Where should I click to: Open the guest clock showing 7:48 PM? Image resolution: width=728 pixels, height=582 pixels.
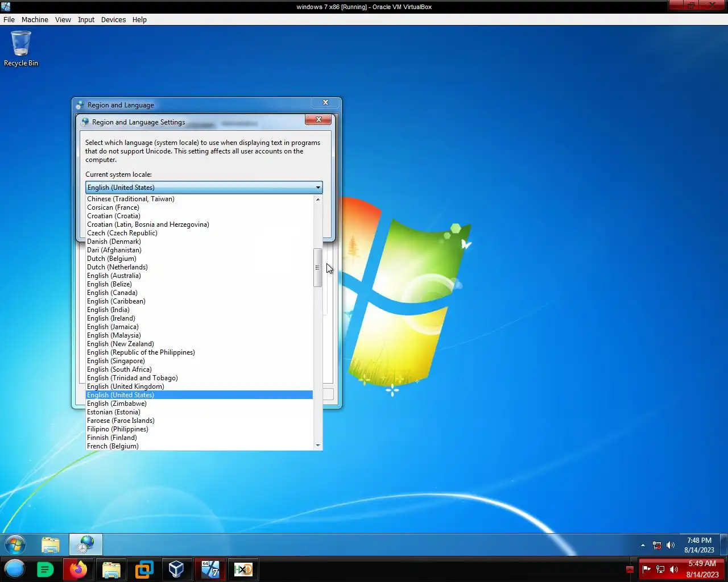click(x=699, y=545)
